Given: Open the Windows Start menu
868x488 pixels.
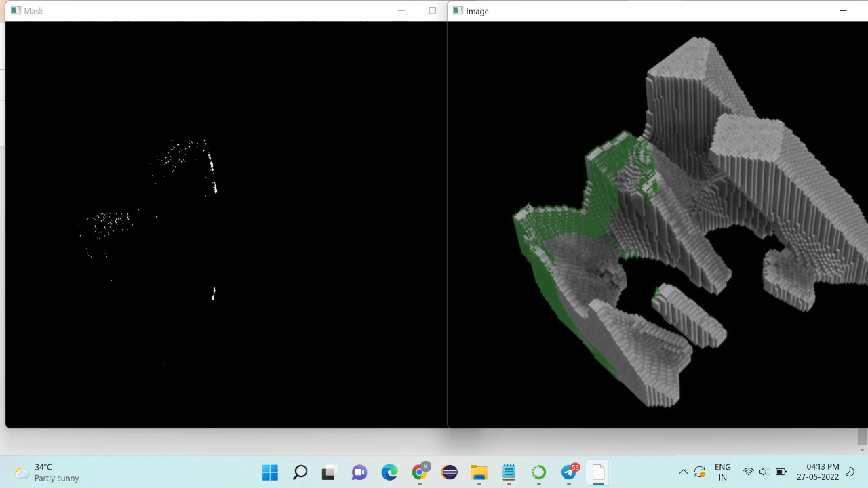Looking at the screenshot, I should 270,472.
